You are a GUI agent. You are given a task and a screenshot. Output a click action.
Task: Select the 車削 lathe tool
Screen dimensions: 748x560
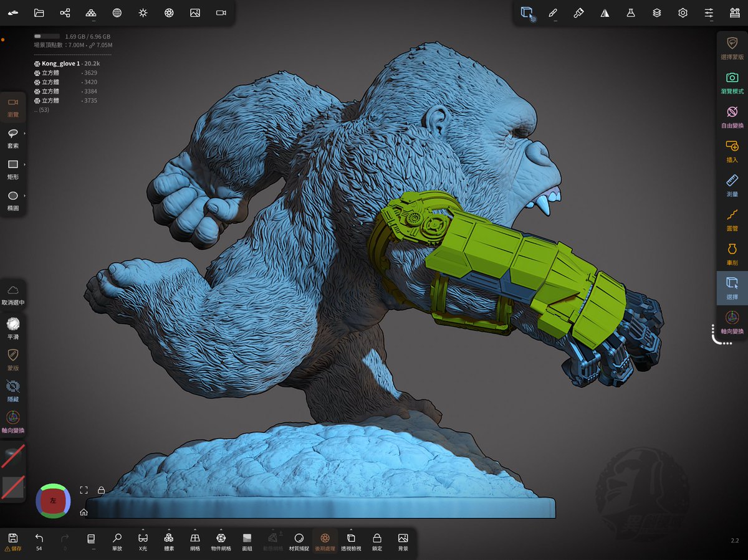[732, 254]
